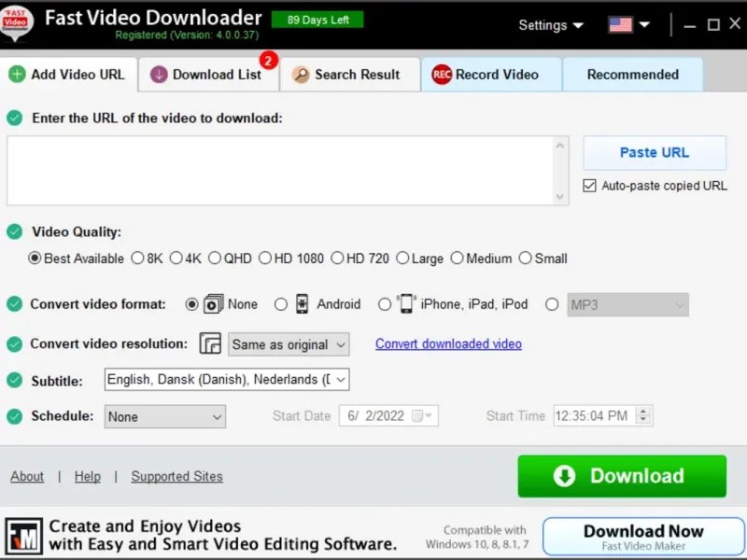This screenshot has height=560, width=747.
Task: Open the Help link
Action: point(88,476)
